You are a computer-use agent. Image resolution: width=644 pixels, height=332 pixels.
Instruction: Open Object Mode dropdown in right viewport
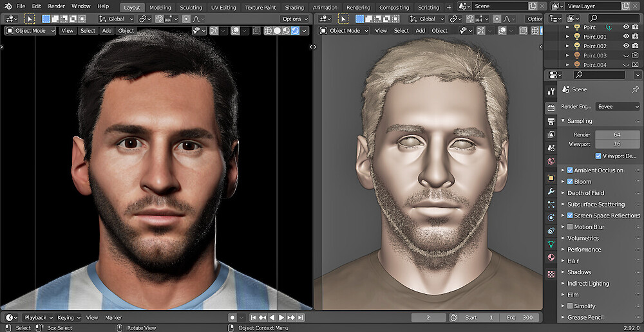coord(344,31)
